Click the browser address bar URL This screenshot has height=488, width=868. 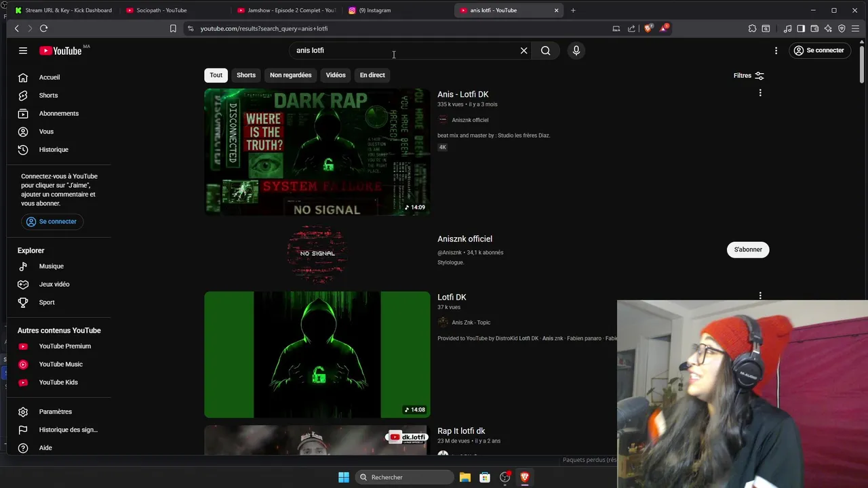point(264,28)
